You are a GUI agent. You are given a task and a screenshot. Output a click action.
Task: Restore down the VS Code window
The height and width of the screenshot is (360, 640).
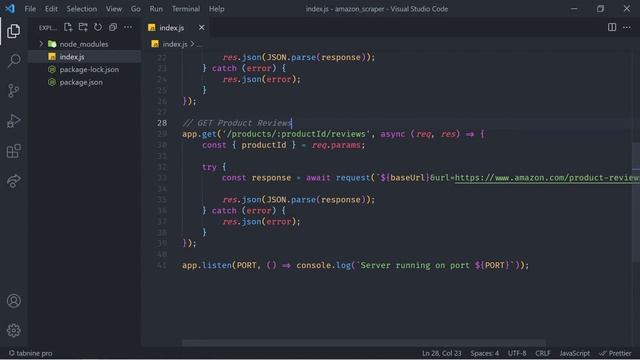point(600,9)
